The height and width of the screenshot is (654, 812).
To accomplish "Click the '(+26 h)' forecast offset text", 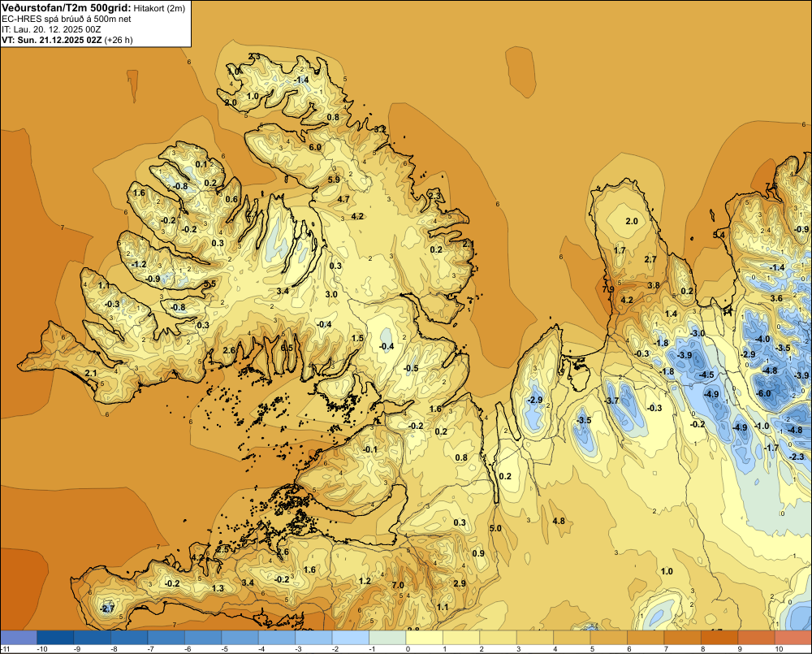I will click(x=119, y=40).
